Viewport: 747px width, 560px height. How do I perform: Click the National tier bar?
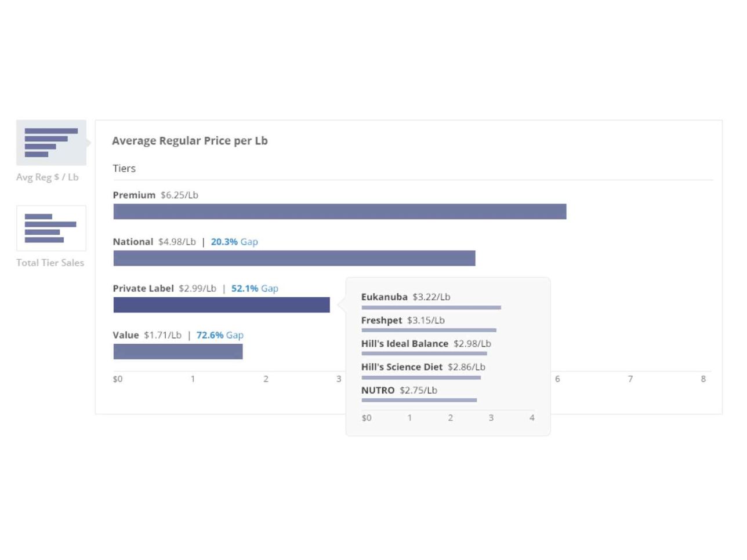[x=294, y=259]
